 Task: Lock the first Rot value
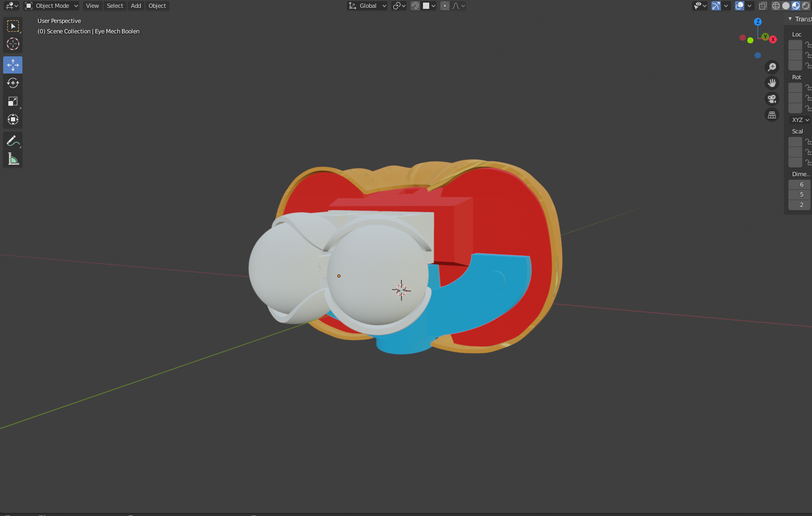click(808, 88)
